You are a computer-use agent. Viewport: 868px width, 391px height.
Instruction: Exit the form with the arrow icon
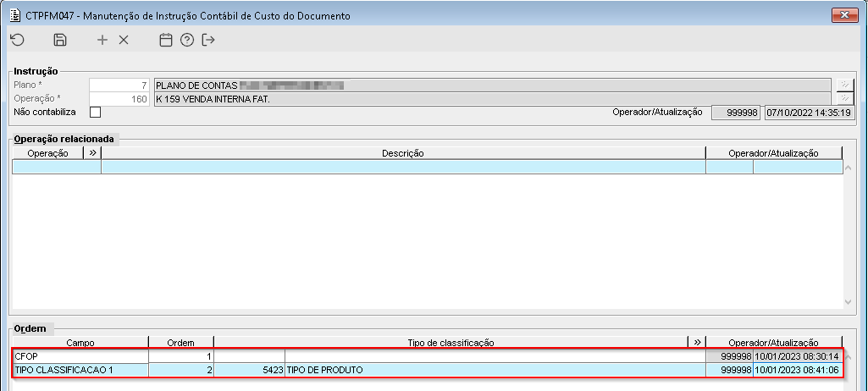click(x=208, y=40)
